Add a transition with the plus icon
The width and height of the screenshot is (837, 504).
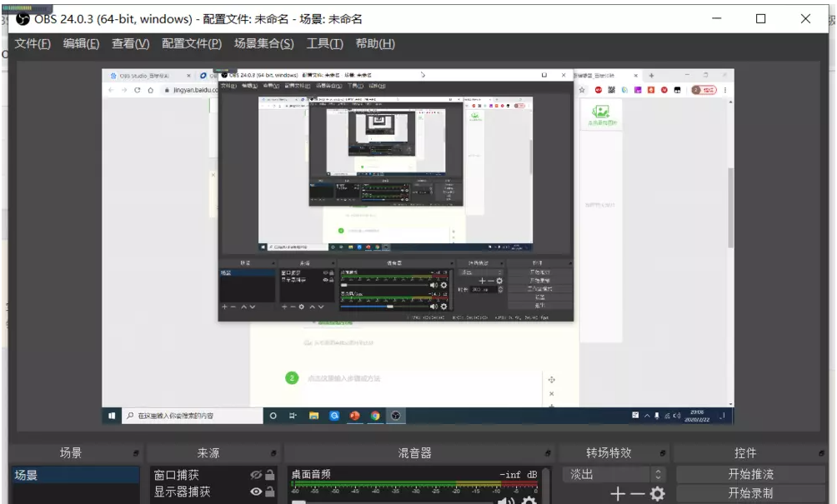click(617, 494)
